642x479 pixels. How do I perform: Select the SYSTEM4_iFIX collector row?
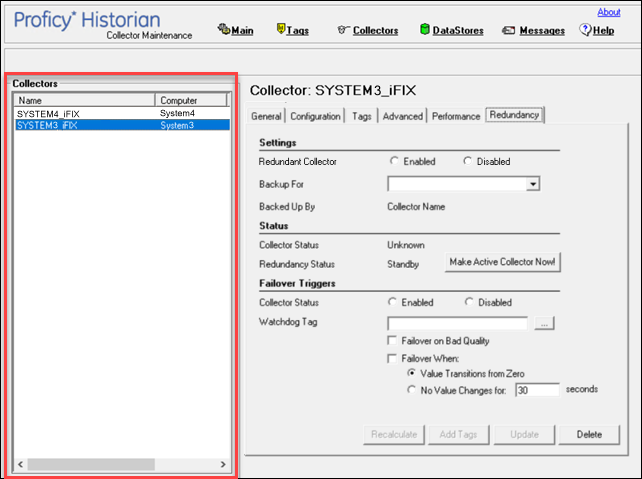pyautogui.click(x=122, y=113)
